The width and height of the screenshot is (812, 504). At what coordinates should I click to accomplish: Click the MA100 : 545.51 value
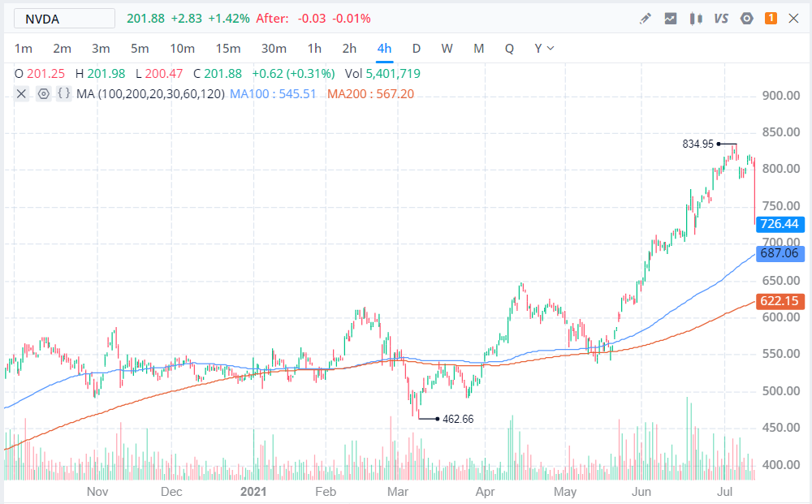click(273, 94)
